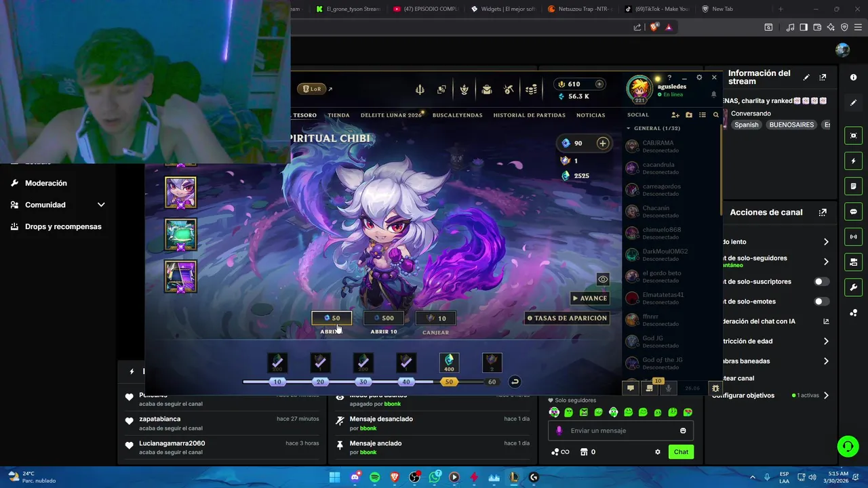Open the coin stack store icon
The height and width of the screenshot is (488, 868).
click(532, 89)
